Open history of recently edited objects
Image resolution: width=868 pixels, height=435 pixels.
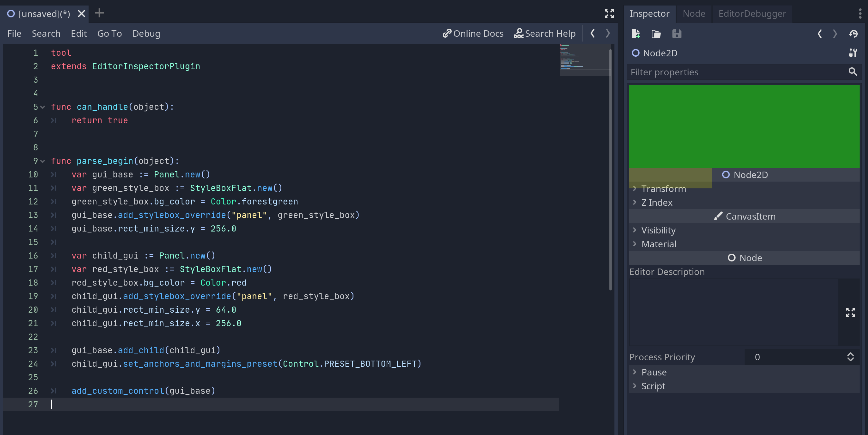tap(854, 34)
